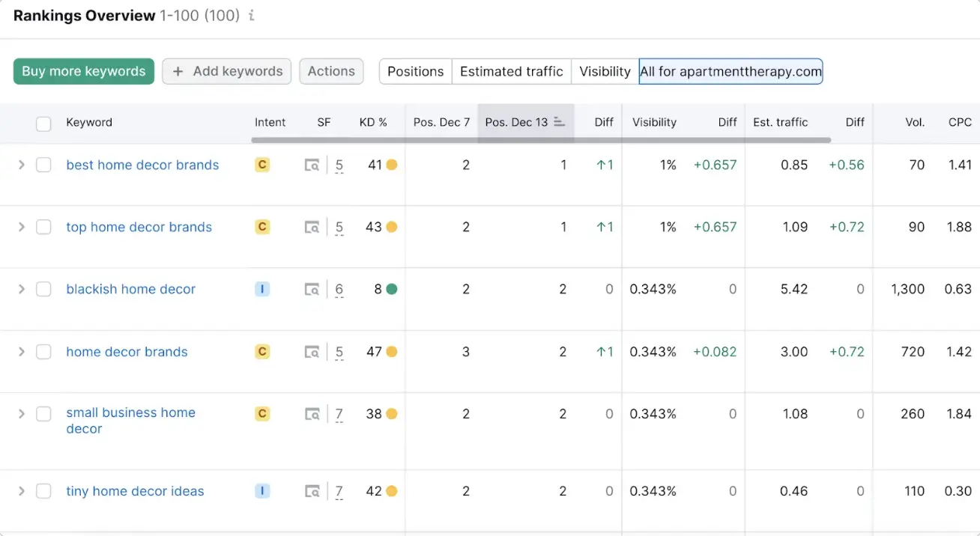Click the Informational intent badge for blackish home decor

262,289
